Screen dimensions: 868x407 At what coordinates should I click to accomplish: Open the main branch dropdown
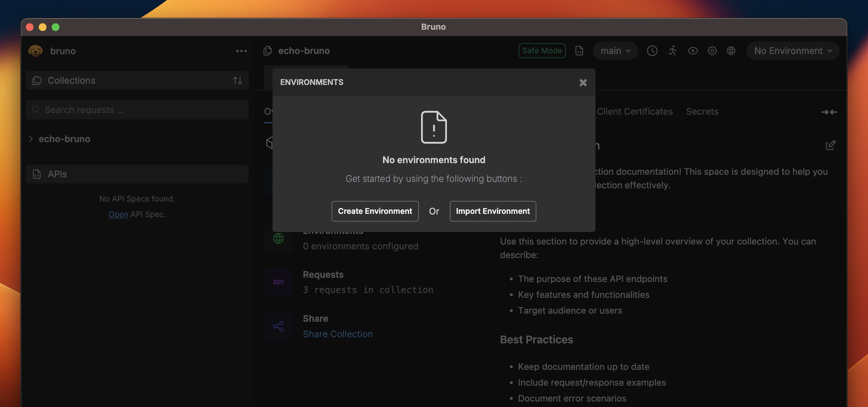pos(615,51)
